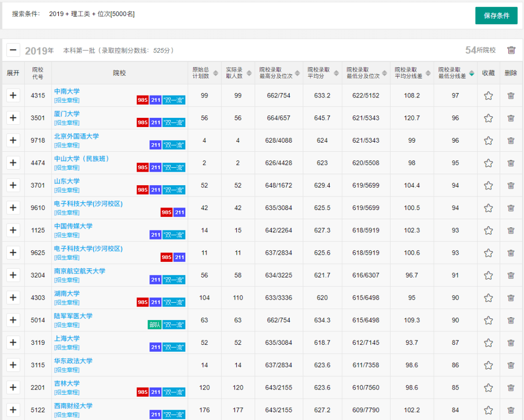Sort by 院校录取最低分线差 column
This screenshot has height=420, width=524.
coord(472,73)
